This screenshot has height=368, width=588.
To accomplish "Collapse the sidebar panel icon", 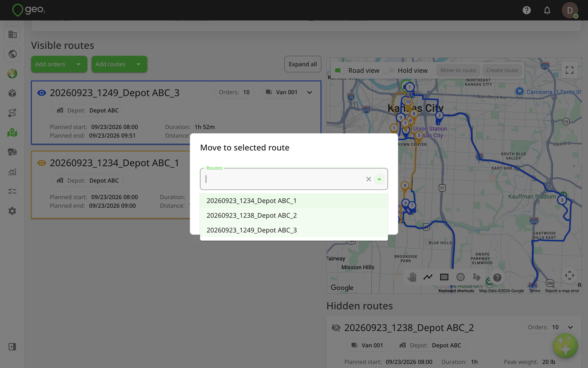I will tap(12, 347).
